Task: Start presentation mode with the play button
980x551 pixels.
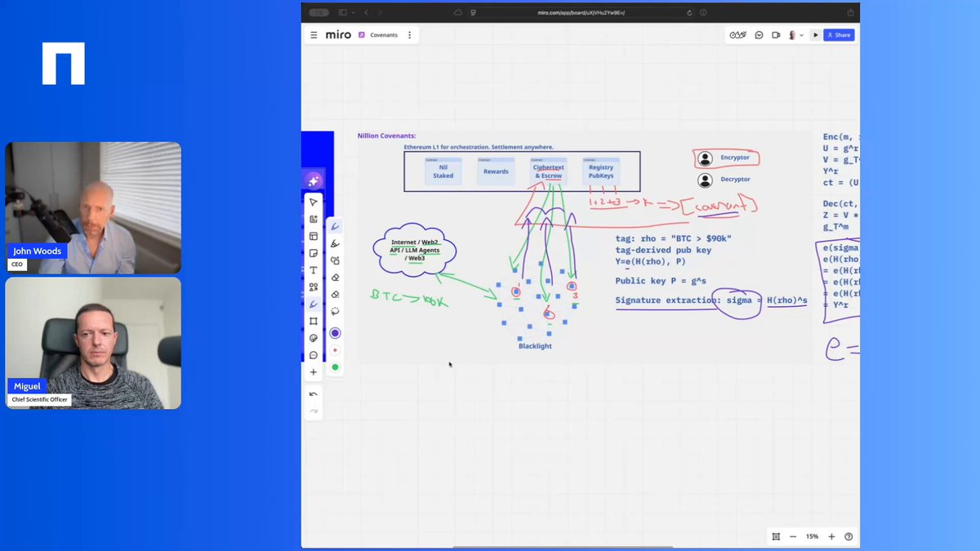Action: 815,35
